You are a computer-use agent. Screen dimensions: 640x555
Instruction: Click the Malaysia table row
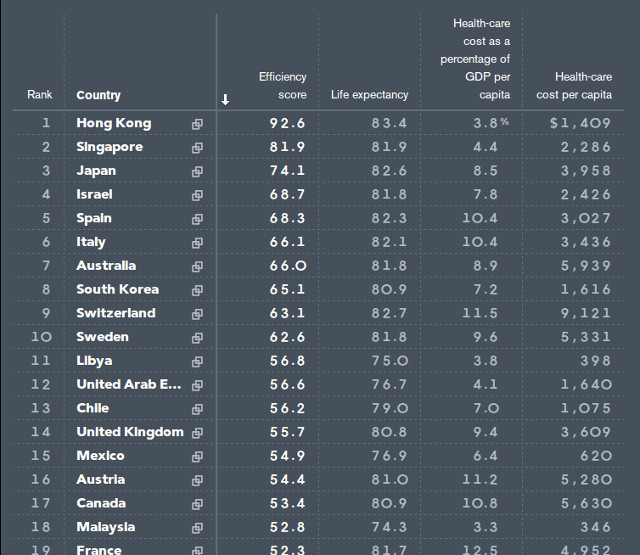(x=320, y=527)
